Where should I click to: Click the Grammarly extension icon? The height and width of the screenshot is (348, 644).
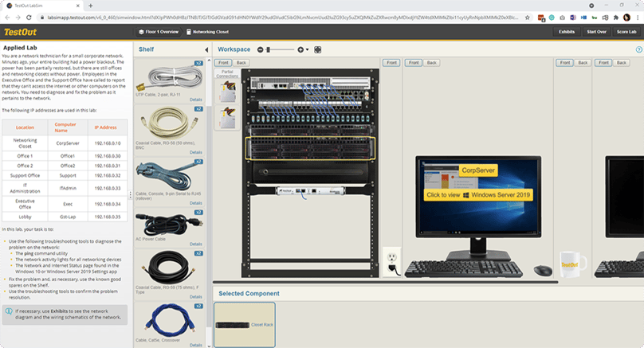tap(552, 18)
